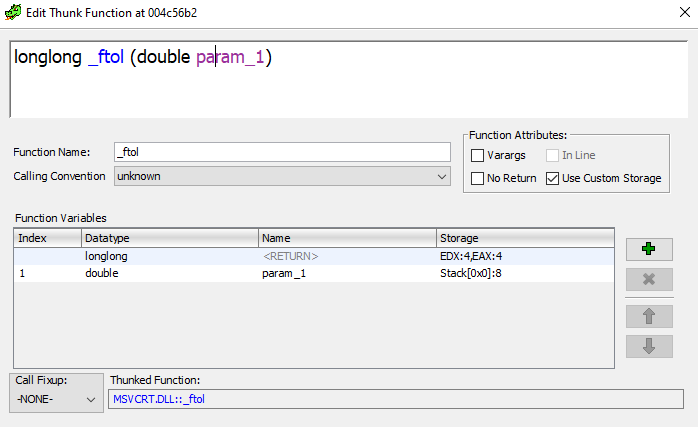
Task: Enable the Varargs checkbox
Action: [477, 155]
